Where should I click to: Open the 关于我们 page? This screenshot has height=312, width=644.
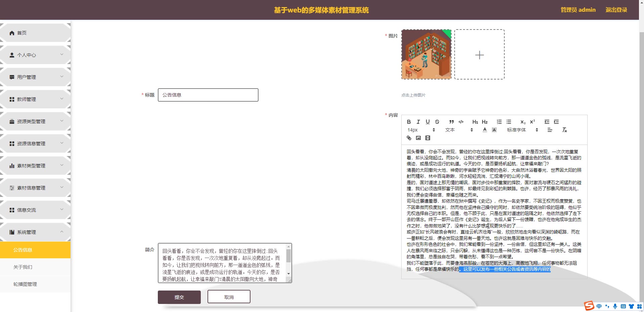coord(35,267)
